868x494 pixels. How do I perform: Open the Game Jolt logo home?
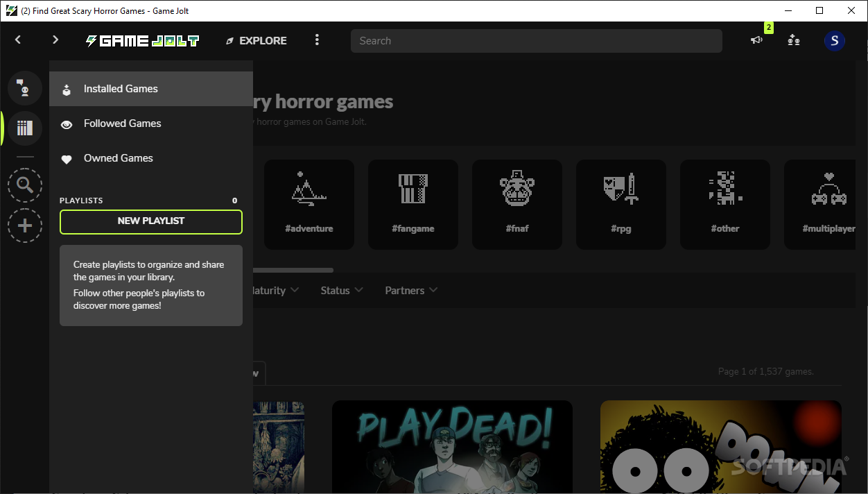click(142, 41)
